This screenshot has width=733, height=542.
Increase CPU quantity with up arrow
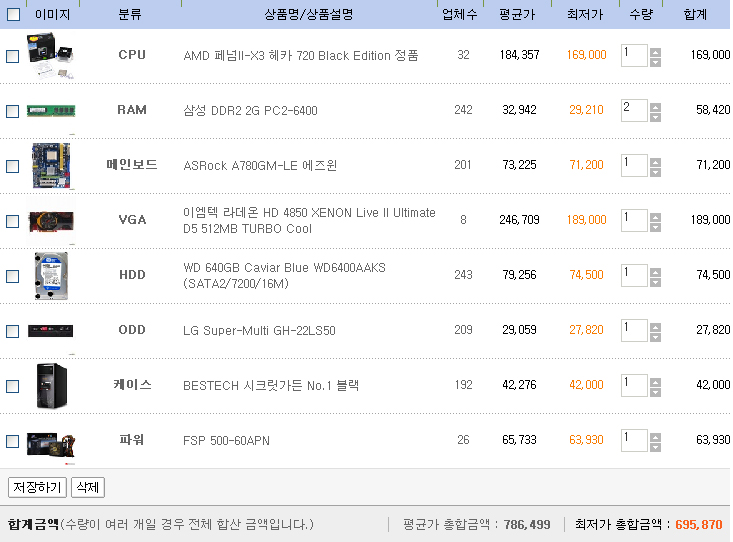click(655, 52)
